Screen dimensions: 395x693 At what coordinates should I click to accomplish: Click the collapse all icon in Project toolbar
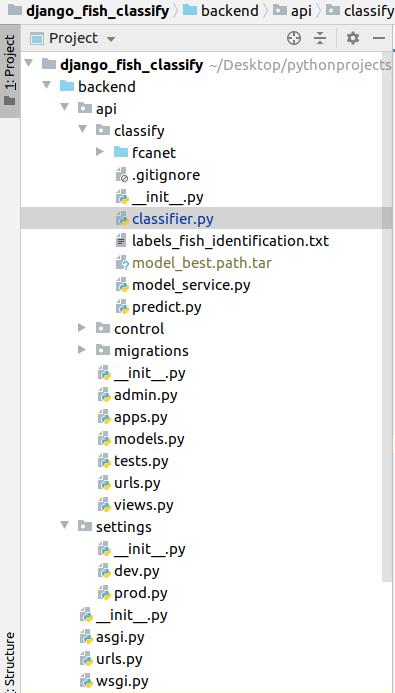[320, 38]
